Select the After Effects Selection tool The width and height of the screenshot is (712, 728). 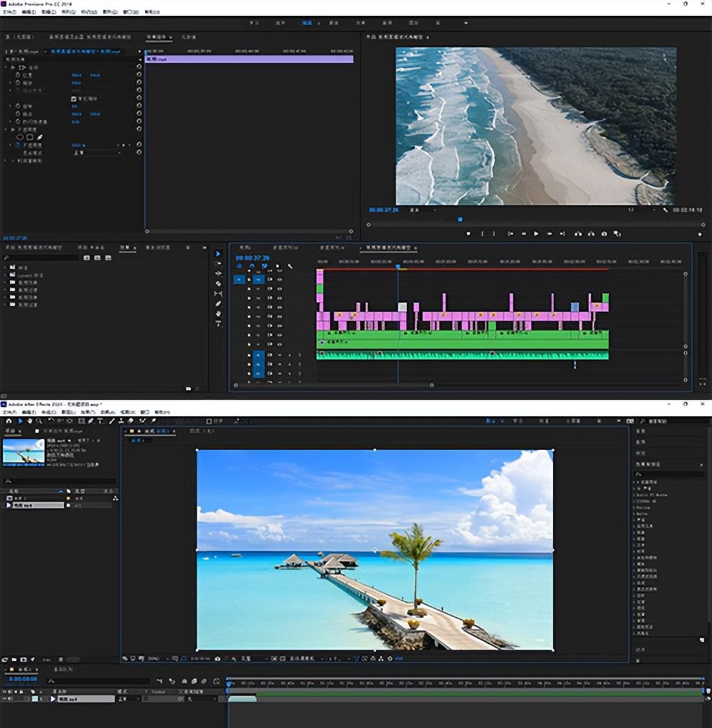(20, 421)
